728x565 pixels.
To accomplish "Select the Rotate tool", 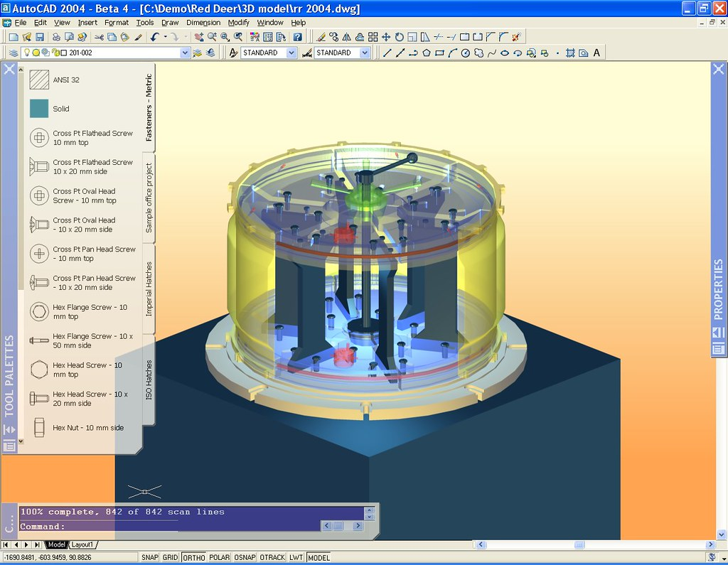I will pos(398,36).
